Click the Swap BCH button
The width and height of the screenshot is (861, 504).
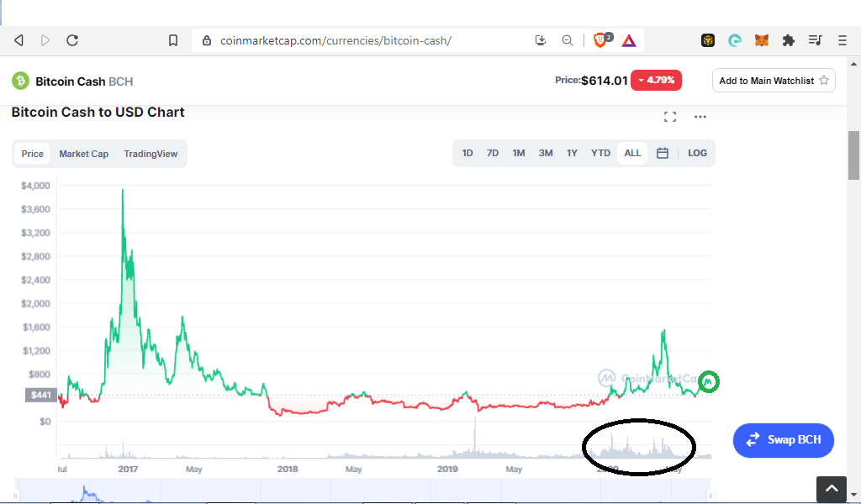coord(784,440)
